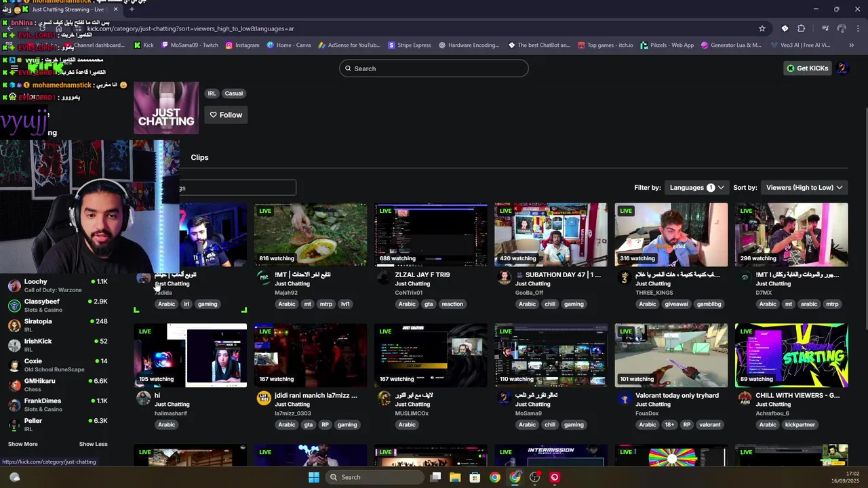Open the MoSama09 - Twitch bookmark
Screen dimensions: 868x488
(189, 45)
